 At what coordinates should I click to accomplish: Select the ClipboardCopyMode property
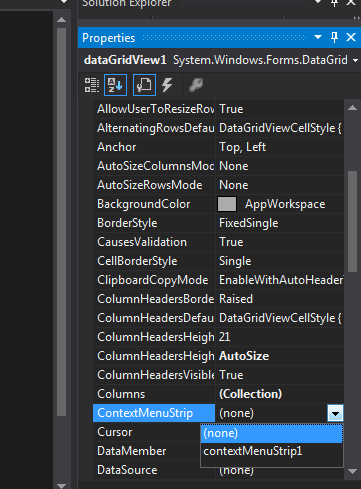pos(153,280)
